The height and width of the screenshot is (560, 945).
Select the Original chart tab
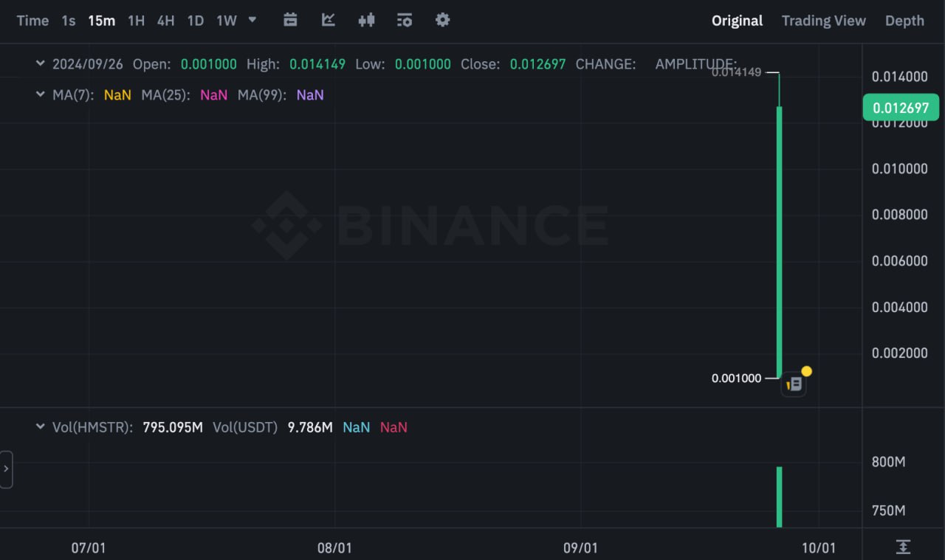737,21
